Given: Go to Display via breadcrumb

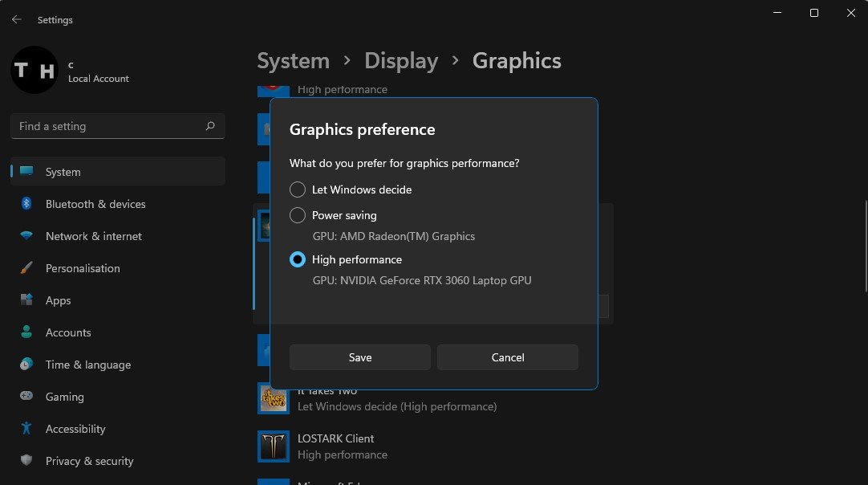Looking at the screenshot, I should tap(401, 61).
